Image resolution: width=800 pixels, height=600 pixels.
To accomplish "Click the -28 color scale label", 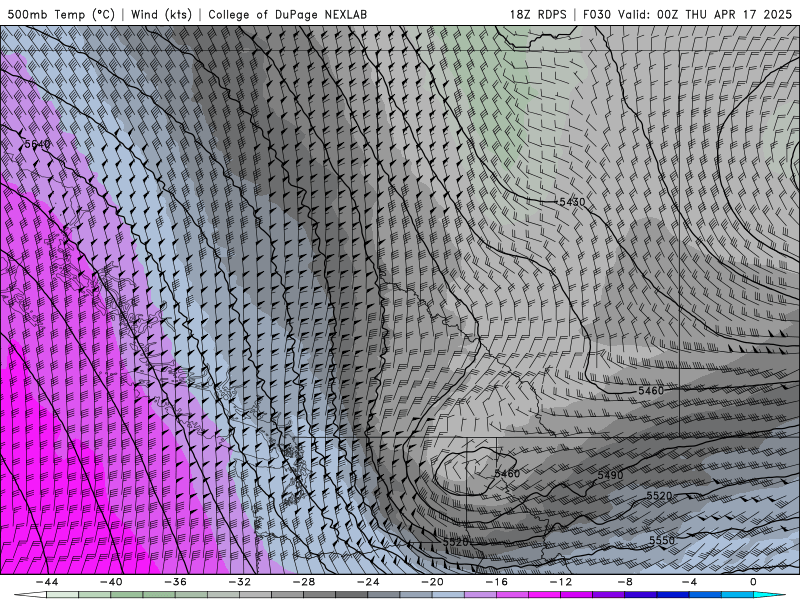I will 304,582.
